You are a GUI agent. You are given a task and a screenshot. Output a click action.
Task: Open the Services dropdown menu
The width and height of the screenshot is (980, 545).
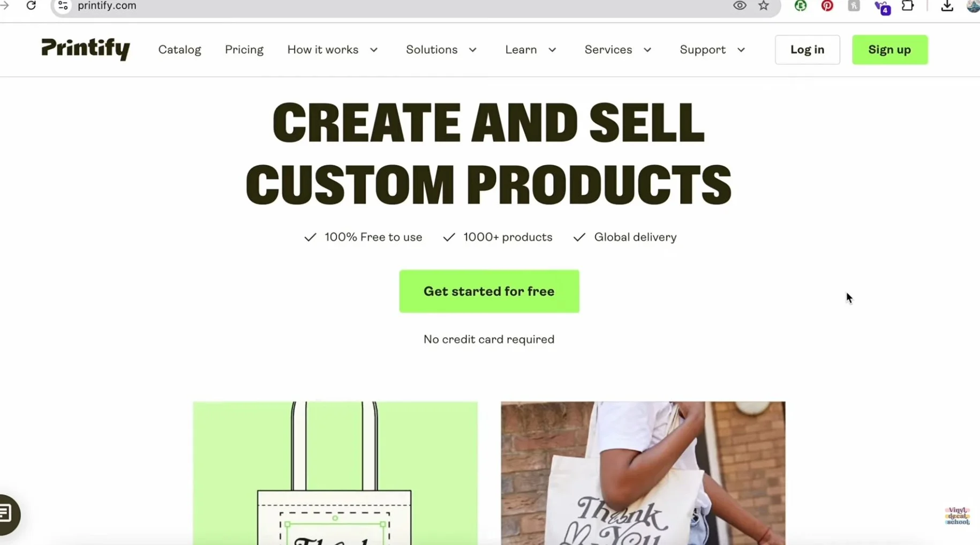pos(618,50)
